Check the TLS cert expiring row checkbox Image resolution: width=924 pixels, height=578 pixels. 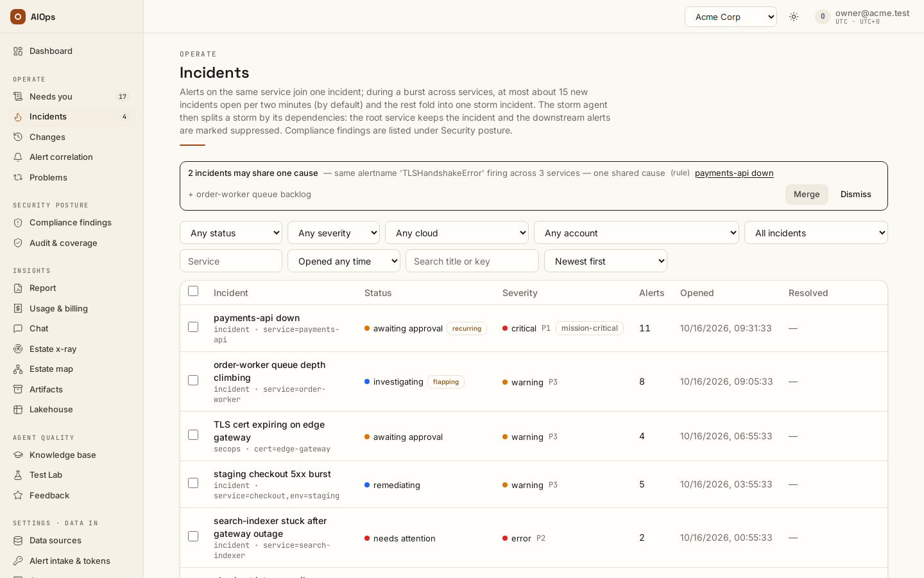click(x=193, y=435)
